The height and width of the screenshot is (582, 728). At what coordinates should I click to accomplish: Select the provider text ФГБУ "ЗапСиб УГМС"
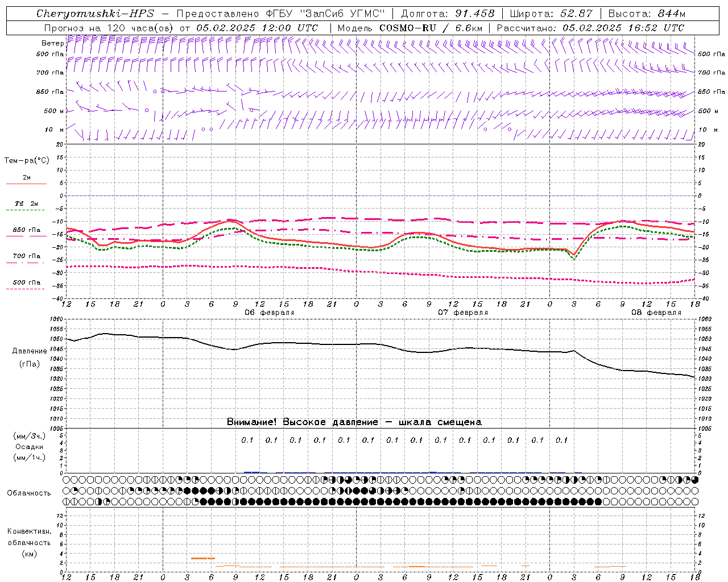click(325, 14)
